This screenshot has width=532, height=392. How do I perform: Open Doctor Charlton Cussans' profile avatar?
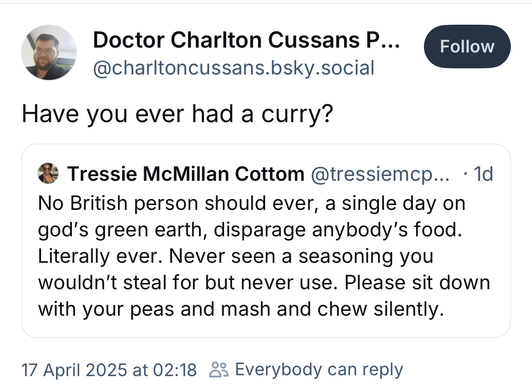click(49, 52)
